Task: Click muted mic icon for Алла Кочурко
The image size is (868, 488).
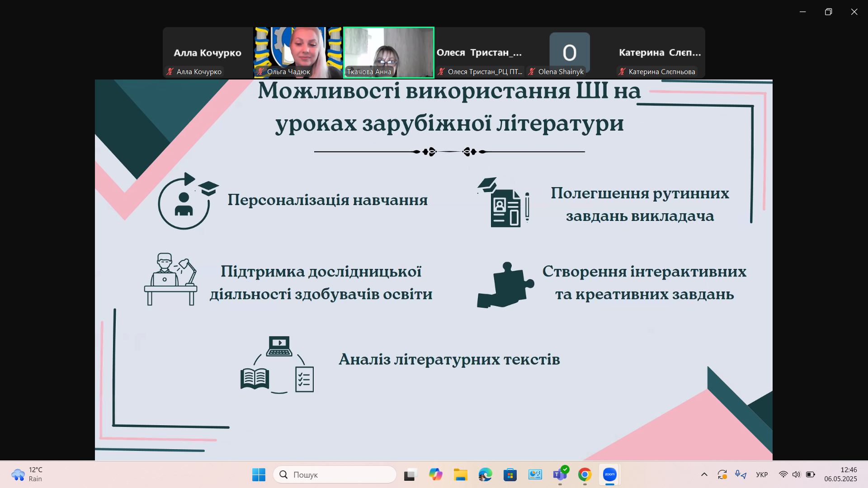Action: [x=170, y=71]
